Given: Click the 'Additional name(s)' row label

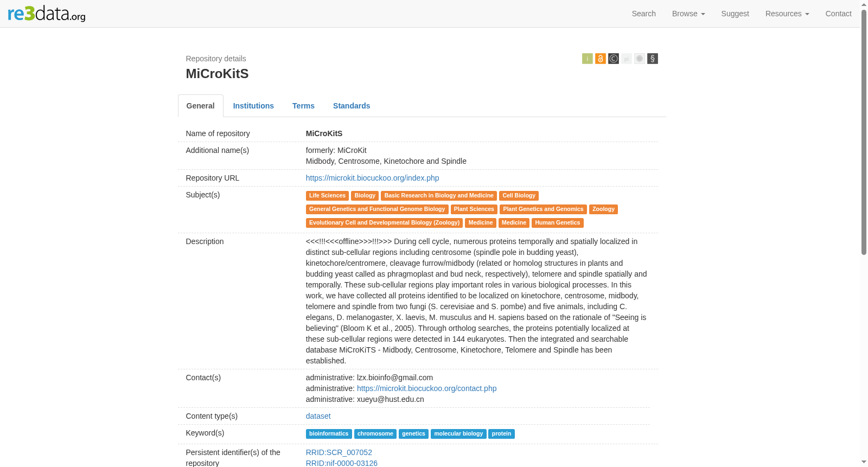Looking at the screenshot, I should [x=218, y=150].
